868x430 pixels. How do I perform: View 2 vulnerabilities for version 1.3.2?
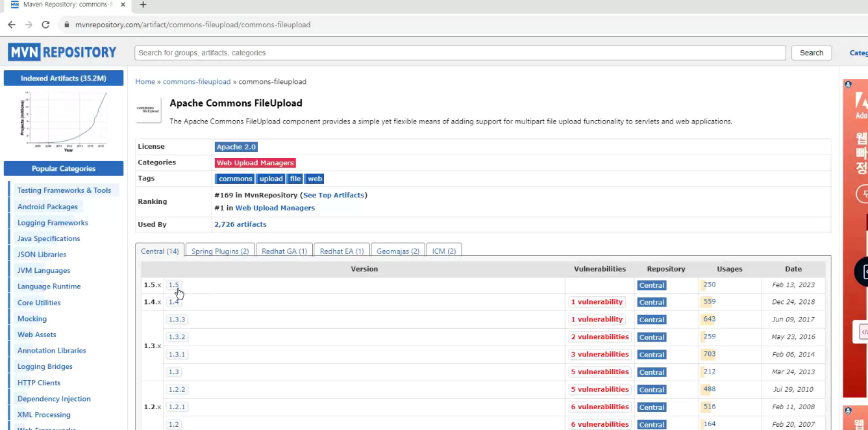pyautogui.click(x=600, y=337)
